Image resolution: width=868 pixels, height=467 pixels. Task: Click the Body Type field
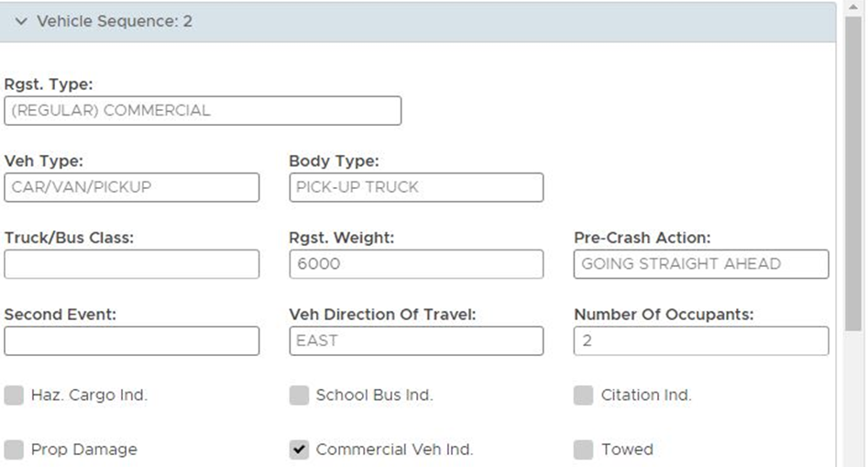point(416,187)
